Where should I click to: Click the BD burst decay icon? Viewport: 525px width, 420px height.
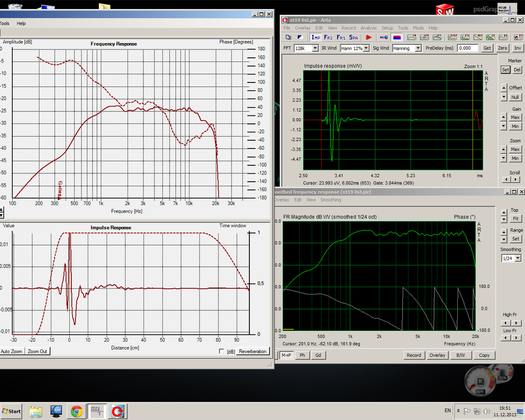point(503,37)
